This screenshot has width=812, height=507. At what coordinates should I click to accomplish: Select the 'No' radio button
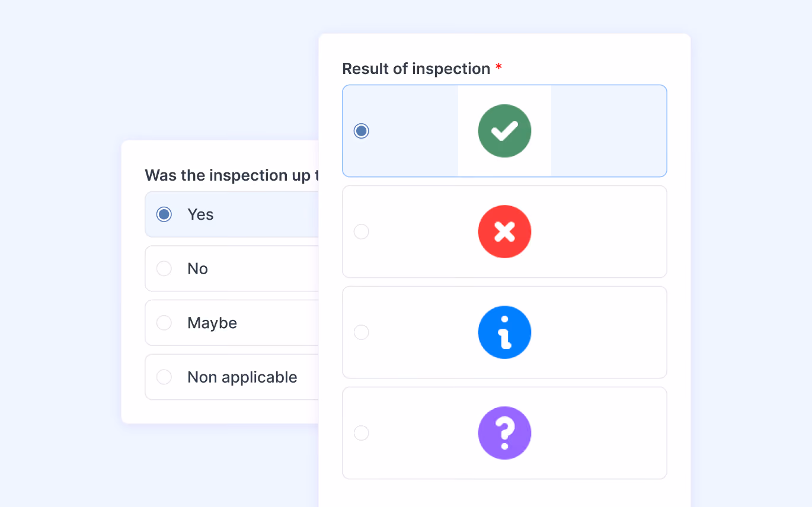coord(164,268)
